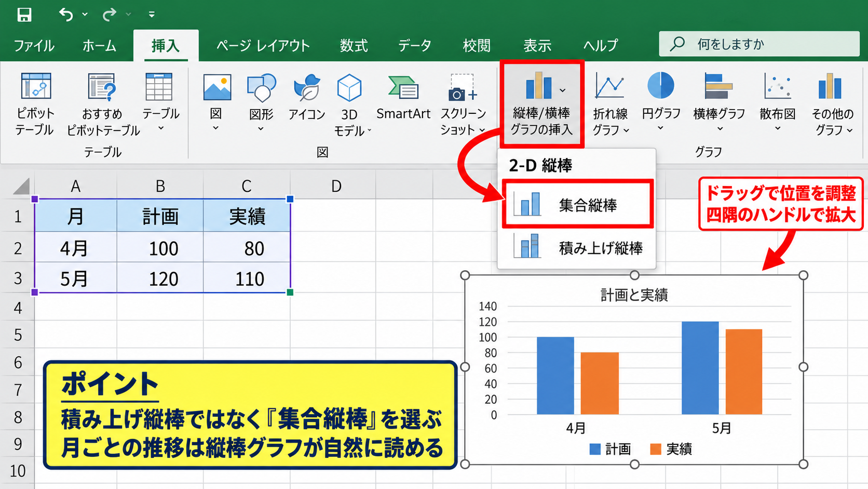Click the chart's top-left resize handle

tap(465, 275)
